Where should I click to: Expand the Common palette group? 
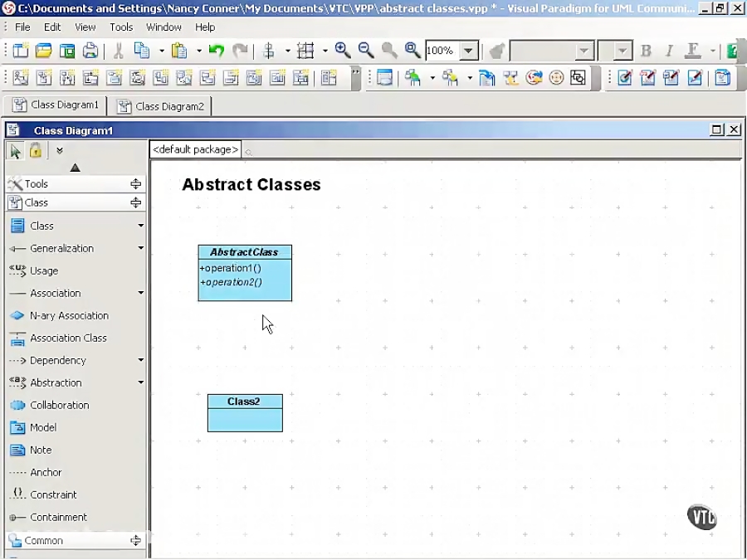pos(136,540)
